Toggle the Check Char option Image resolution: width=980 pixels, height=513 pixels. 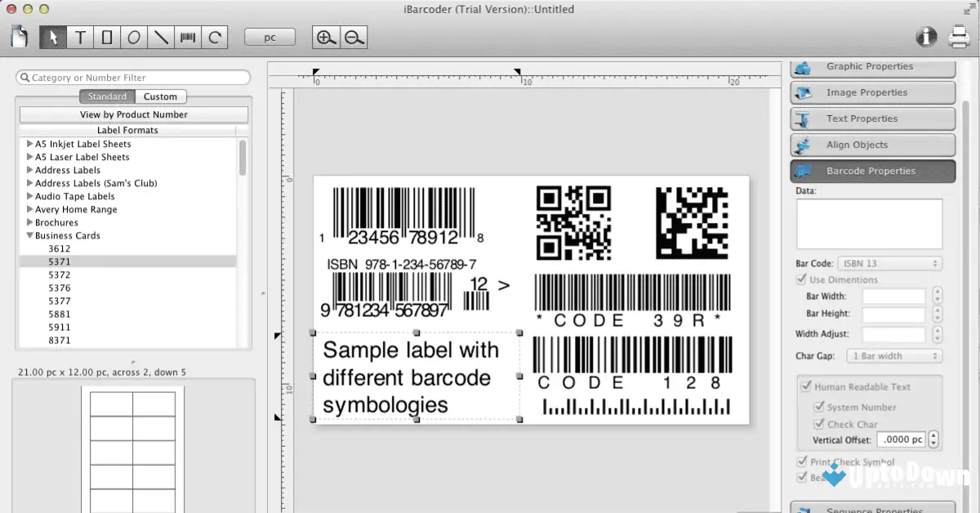819,423
